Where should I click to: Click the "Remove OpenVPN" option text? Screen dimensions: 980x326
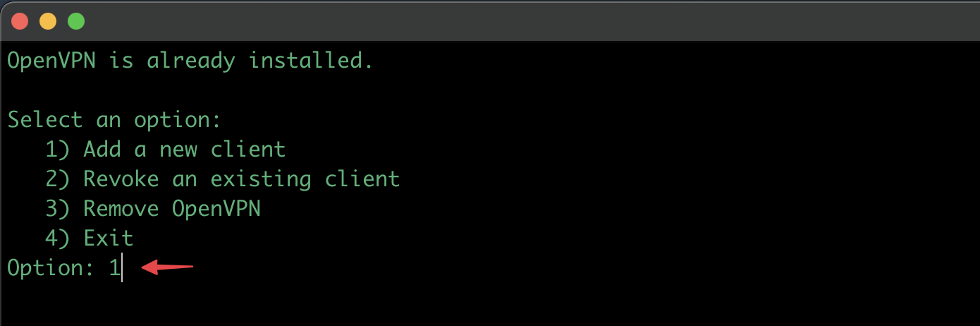click(x=172, y=209)
